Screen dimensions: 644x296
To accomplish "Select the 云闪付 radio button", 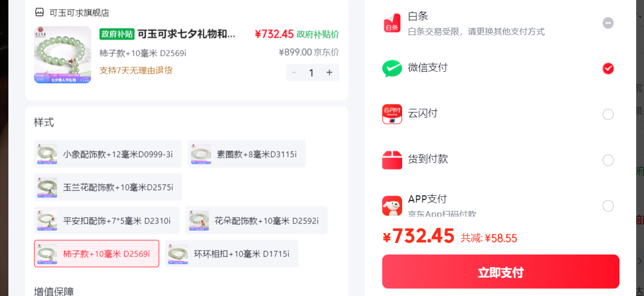I will (x=608, y=114).
